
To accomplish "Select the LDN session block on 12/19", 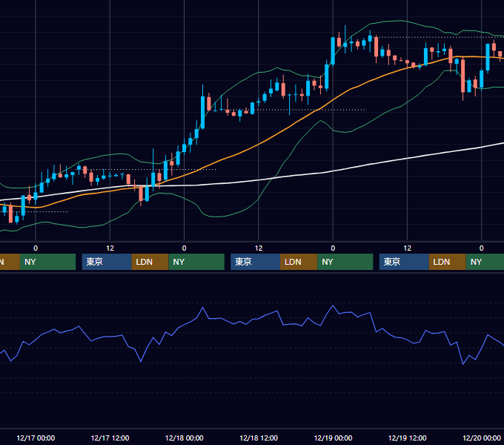I will (448, 262).
